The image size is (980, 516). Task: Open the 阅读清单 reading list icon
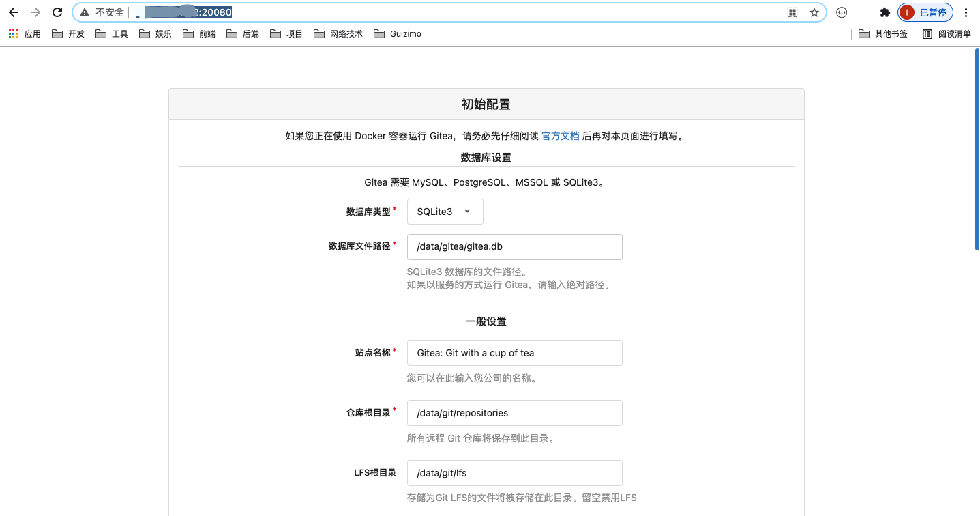(x=953, y=33)
